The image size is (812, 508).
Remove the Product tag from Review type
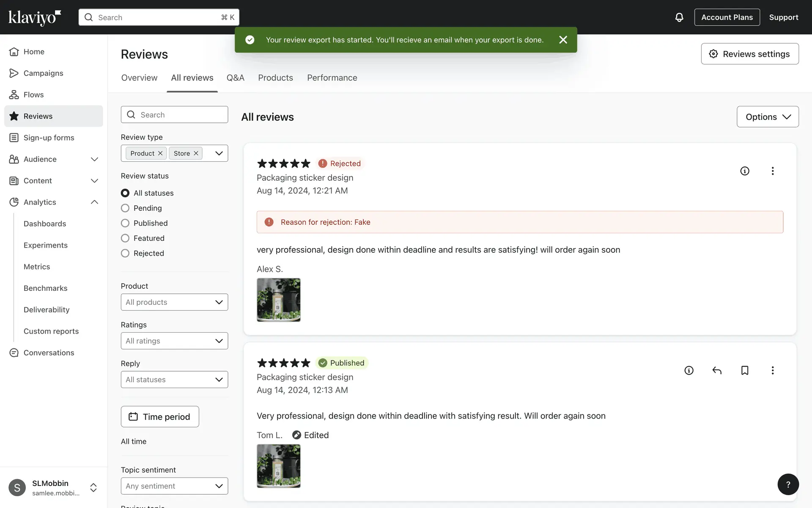160,153
